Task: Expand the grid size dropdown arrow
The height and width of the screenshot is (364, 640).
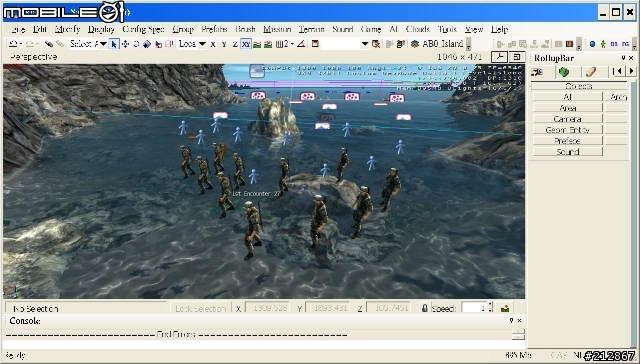Action: (292, 44)
